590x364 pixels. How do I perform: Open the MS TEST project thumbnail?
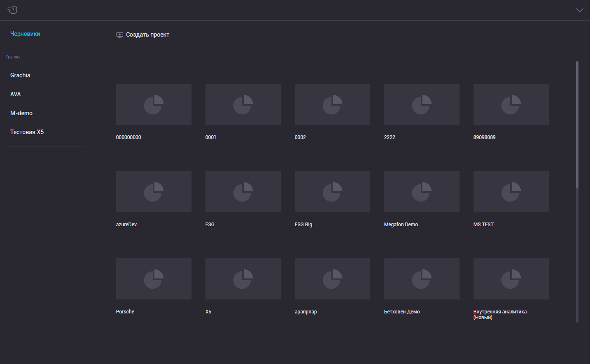click(x=511, y=192)
